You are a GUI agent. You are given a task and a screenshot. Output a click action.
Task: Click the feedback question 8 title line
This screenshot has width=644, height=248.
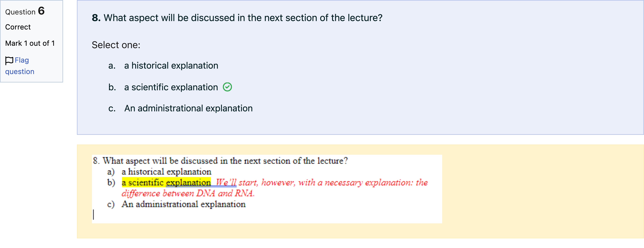click(x=220, y=161)
